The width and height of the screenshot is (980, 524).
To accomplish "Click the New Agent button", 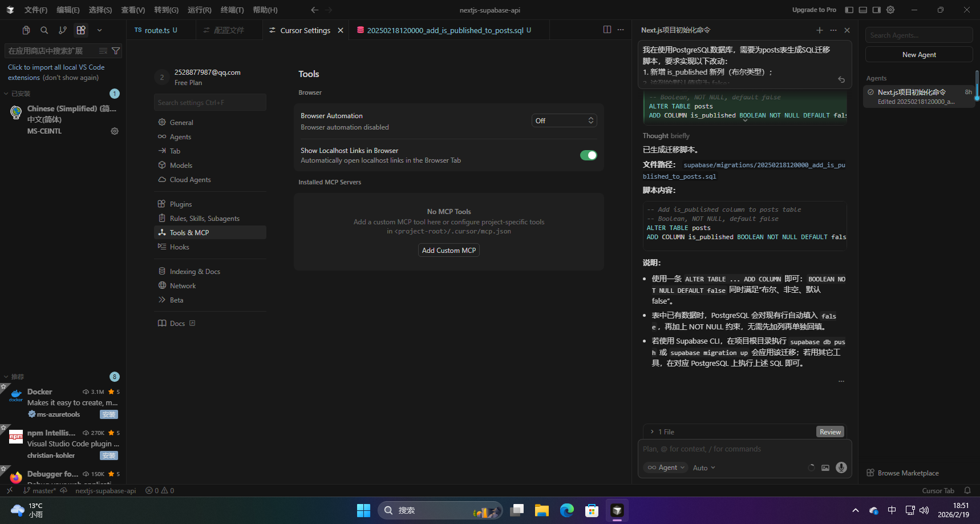I will click(x=919, y=55).
